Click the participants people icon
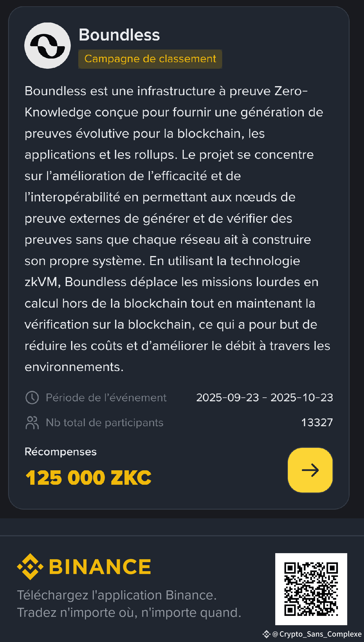This screenshot has height=642, width=364. click(x=32, y=423)
